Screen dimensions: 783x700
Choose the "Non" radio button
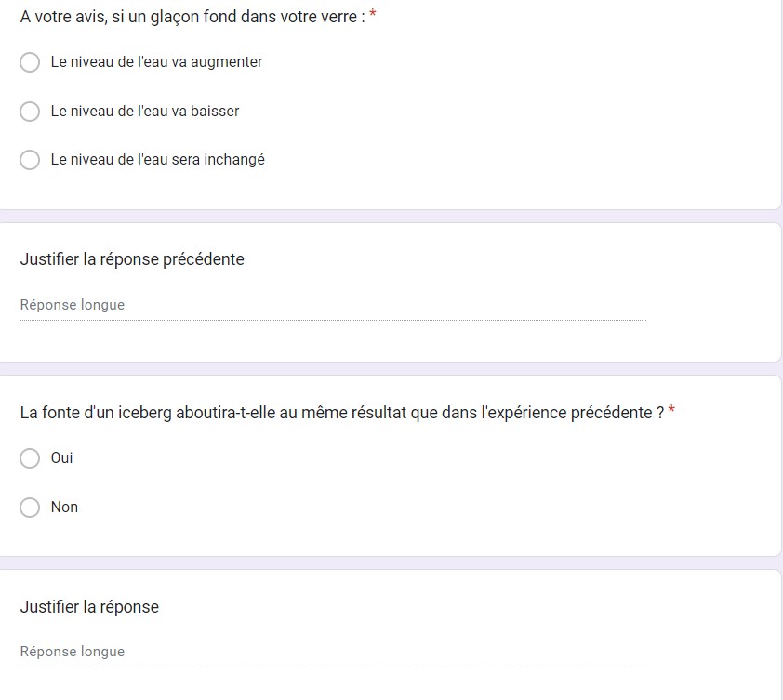30,508
